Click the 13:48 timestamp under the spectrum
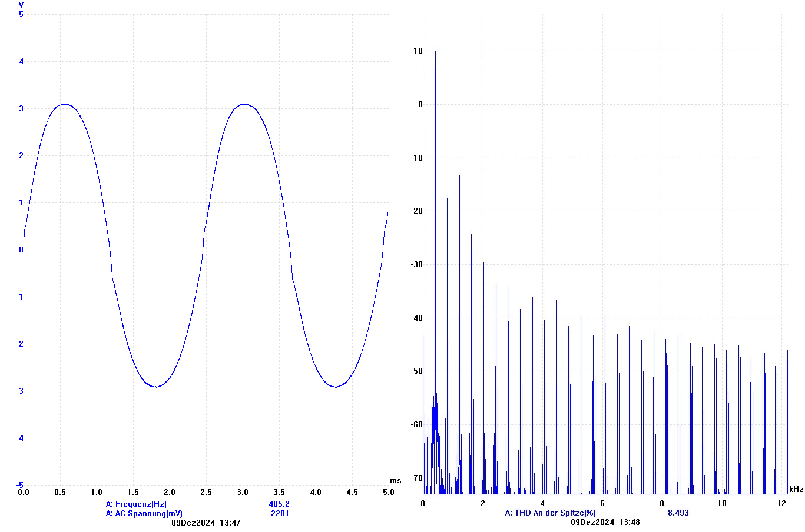 click(x=629, y=522)
